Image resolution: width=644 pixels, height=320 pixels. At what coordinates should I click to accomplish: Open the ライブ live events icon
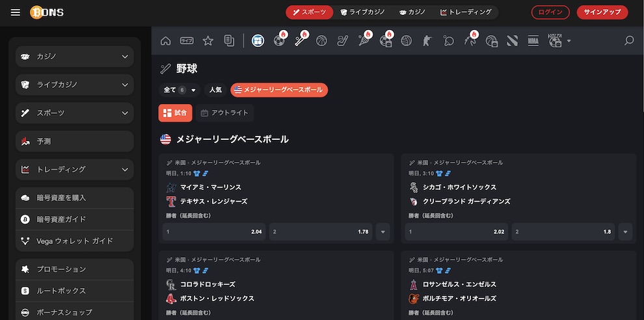(x=187, y=41)
